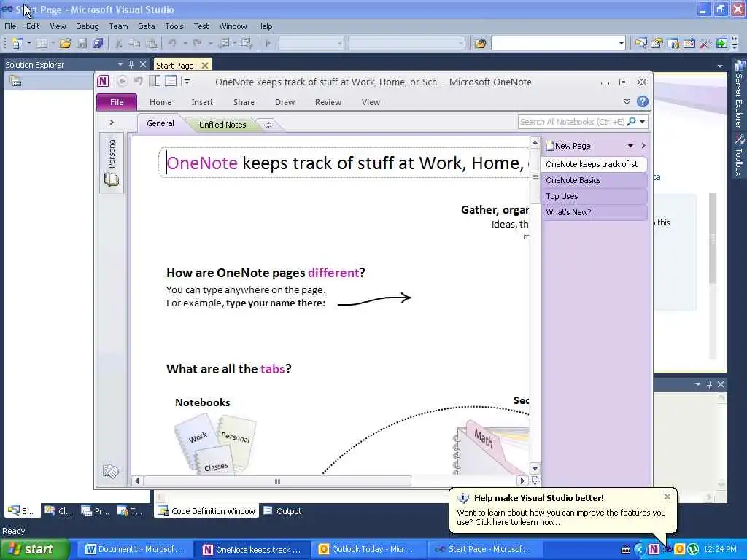
Task: Open Properties Window icon in Visual Studio toolbar
Action: (657, 43)
